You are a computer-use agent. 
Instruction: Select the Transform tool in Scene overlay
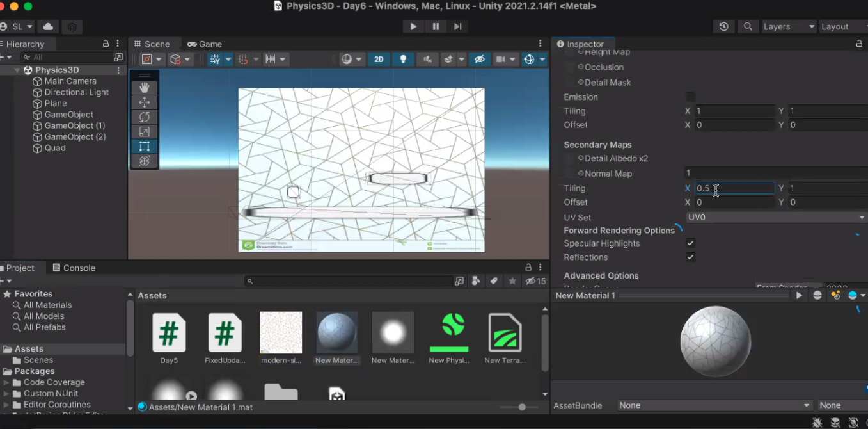(144, 161)
